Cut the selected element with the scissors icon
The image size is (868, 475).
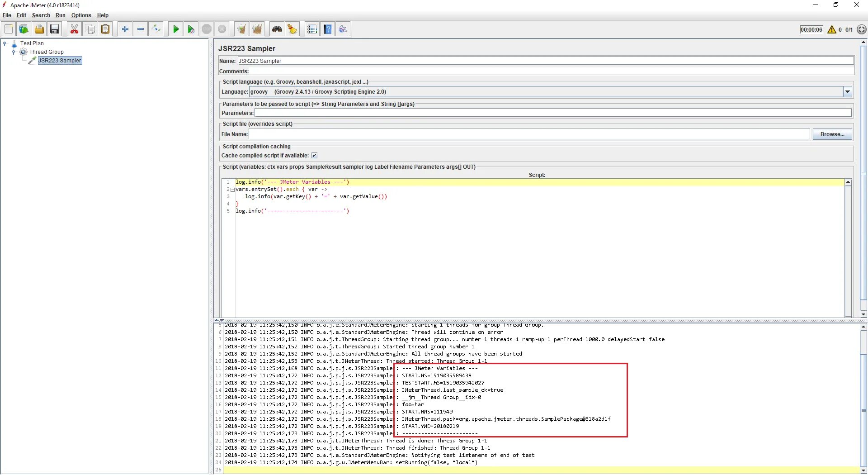pyautogui.click(x=74, y=29)
